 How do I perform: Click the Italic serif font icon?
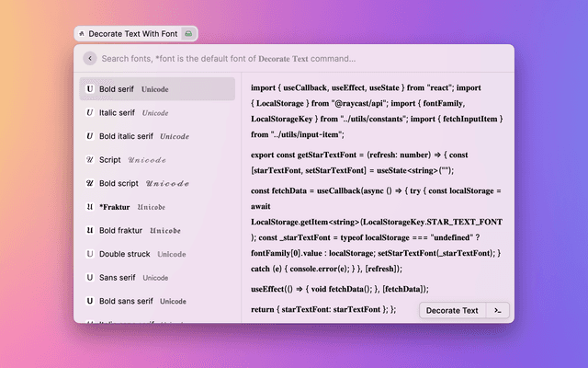tap(89, 112)
